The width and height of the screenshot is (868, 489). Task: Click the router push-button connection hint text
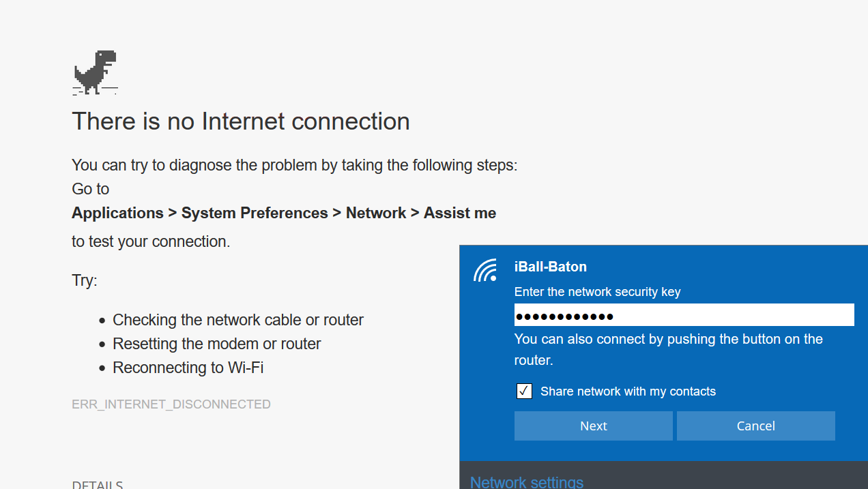(x=668, y=349)
